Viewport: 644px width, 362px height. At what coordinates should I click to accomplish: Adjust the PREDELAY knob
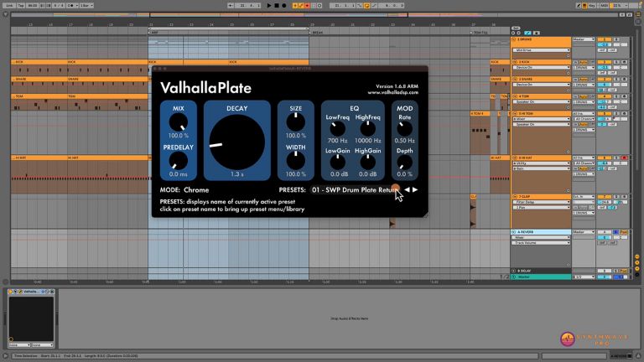pos(179,161)
